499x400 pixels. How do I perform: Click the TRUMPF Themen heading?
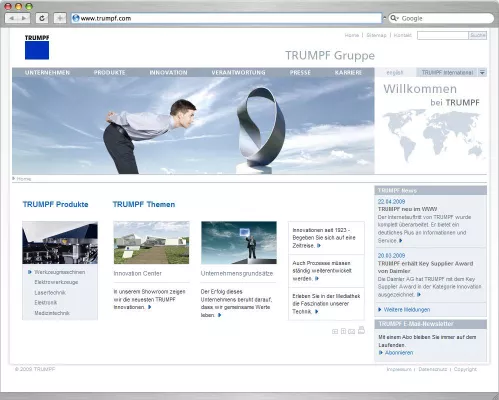pos(144,204)
